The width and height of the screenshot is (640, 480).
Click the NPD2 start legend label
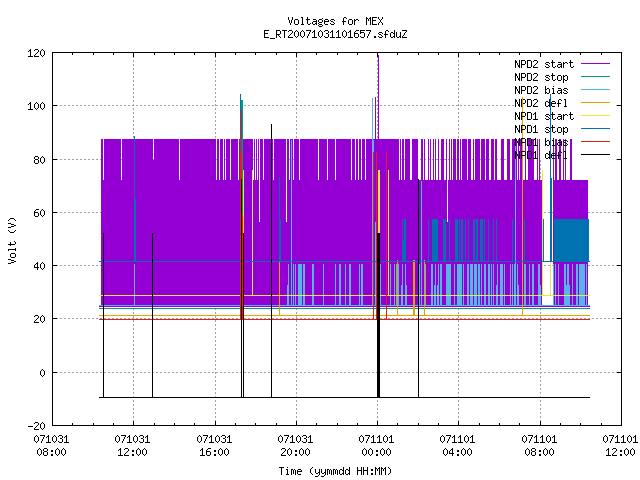click(x=544, y=64)
